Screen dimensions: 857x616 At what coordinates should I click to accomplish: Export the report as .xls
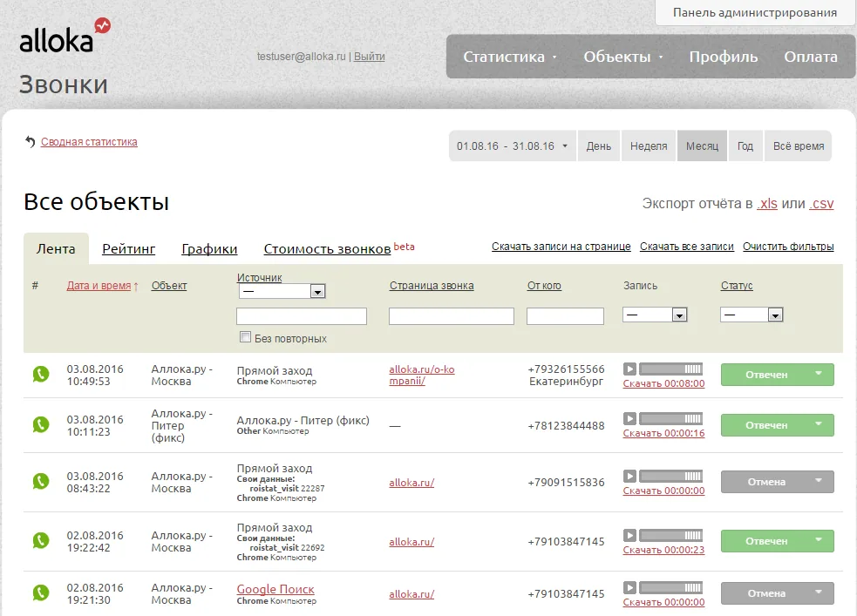pyautogui.click(x=767, y=204)
